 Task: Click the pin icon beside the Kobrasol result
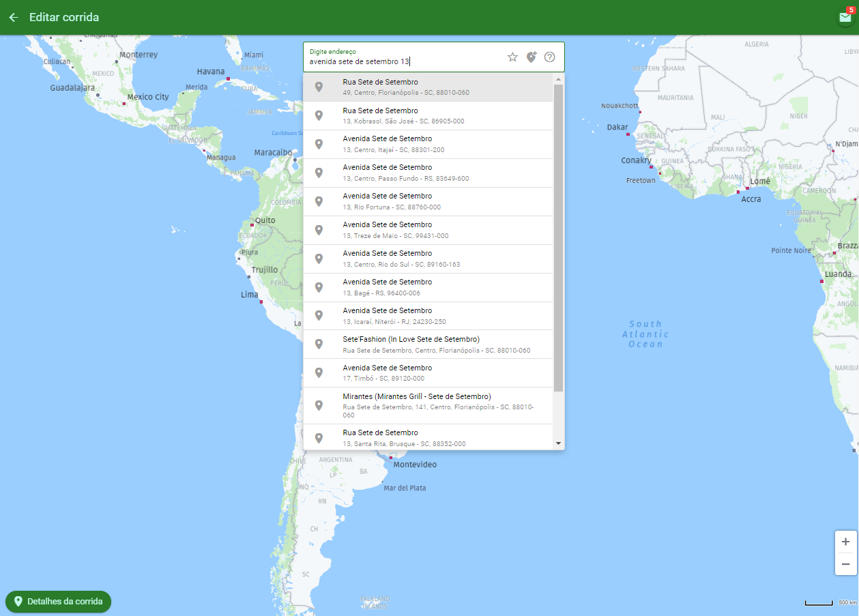319,116
